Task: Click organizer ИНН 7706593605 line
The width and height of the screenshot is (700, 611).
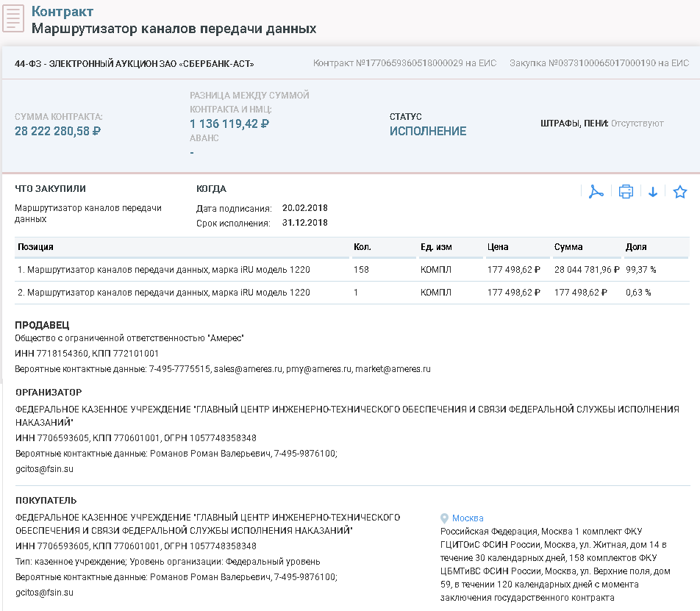Action: point(136,438)
